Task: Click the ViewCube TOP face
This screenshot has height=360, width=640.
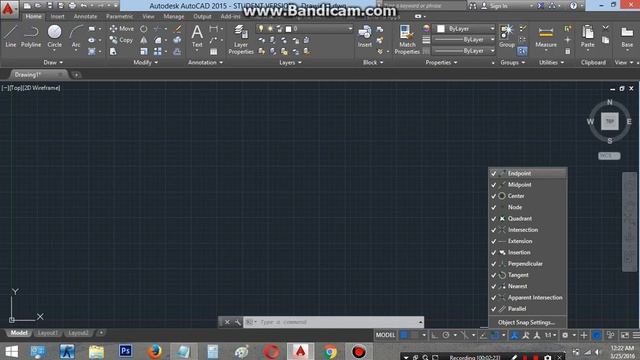Action: click(610, 121)
